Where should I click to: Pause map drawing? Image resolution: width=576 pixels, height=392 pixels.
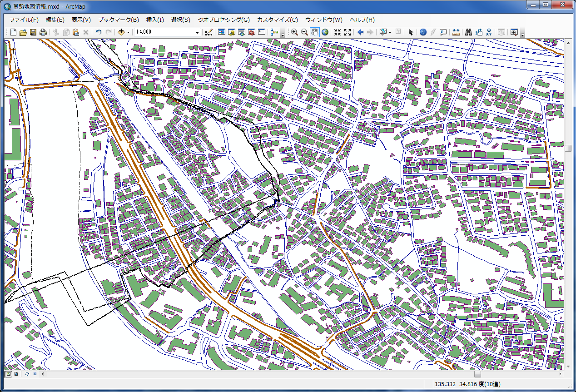pos(35,374)
